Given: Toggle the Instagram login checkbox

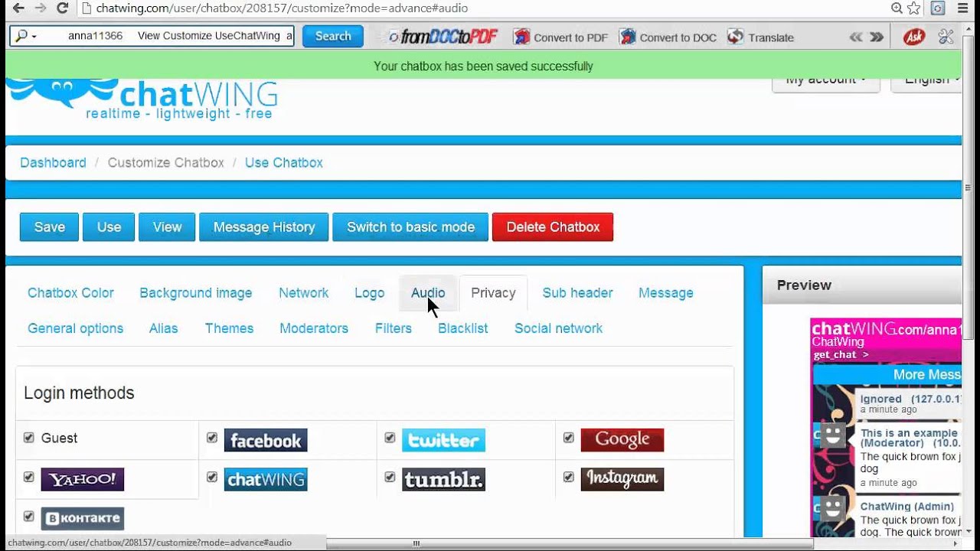Looking at the screenshot, I should (569, 477).
